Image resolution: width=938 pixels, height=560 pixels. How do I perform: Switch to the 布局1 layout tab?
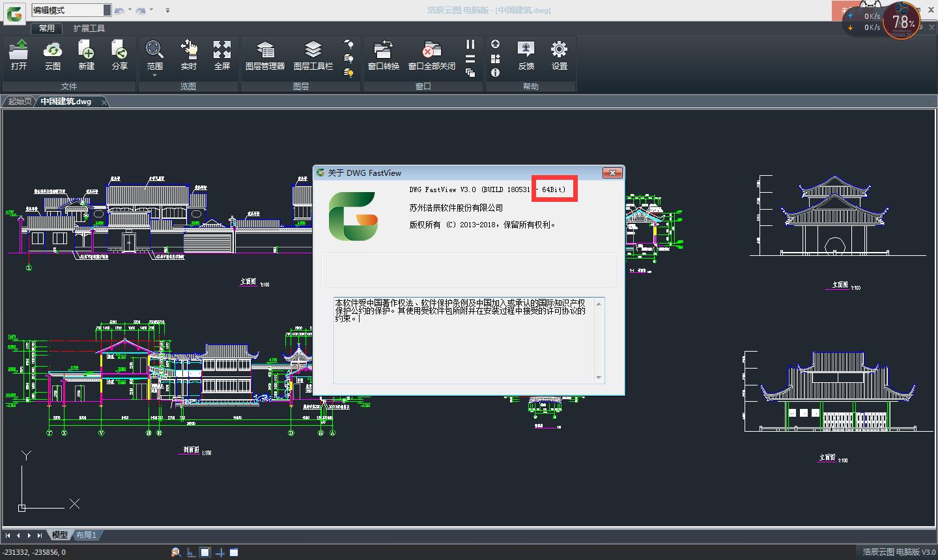click(x=86, y=535)
